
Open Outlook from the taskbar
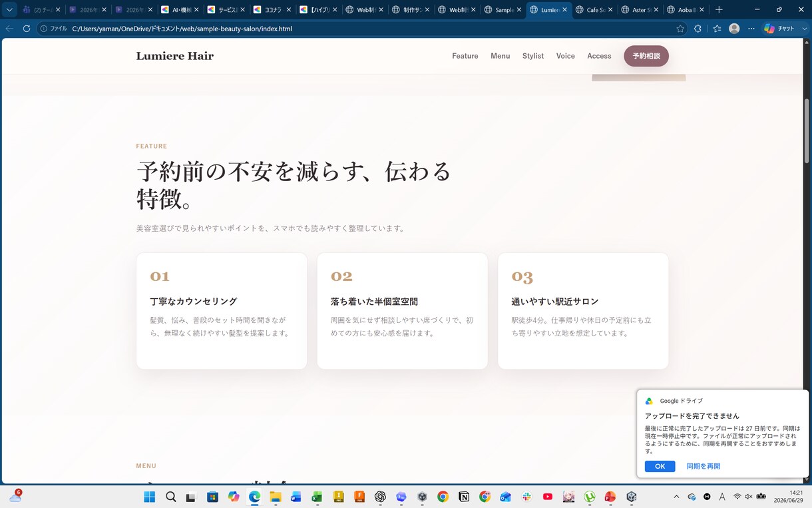(506, 497)
